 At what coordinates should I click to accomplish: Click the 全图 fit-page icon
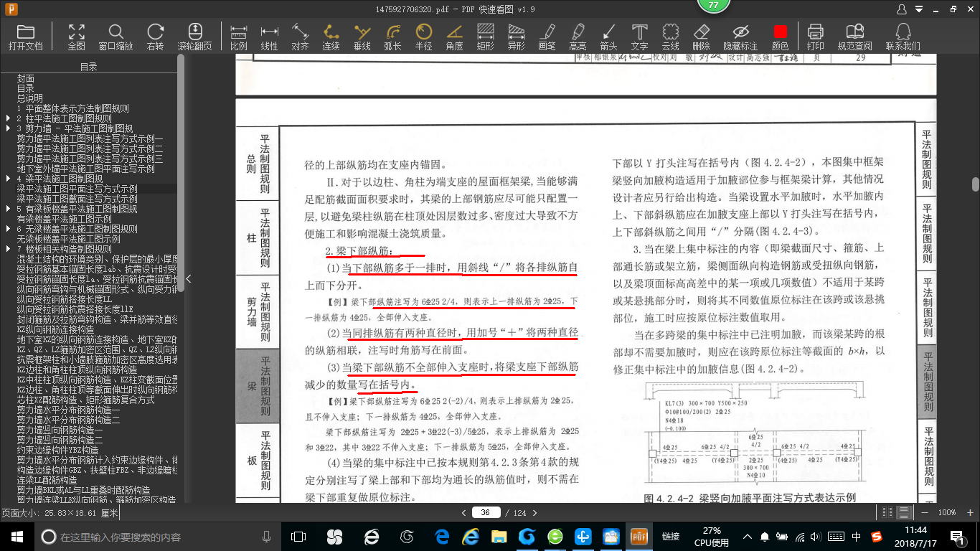pos(77,36)
